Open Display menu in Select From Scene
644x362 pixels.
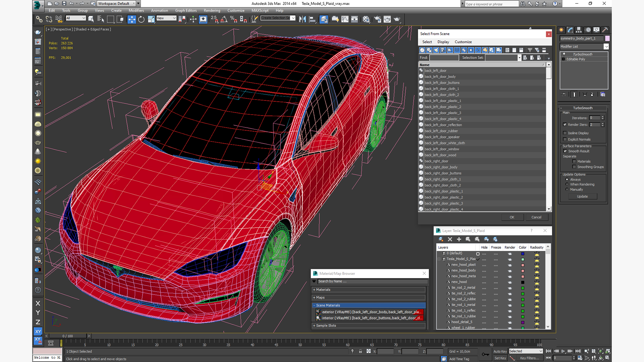443,42
